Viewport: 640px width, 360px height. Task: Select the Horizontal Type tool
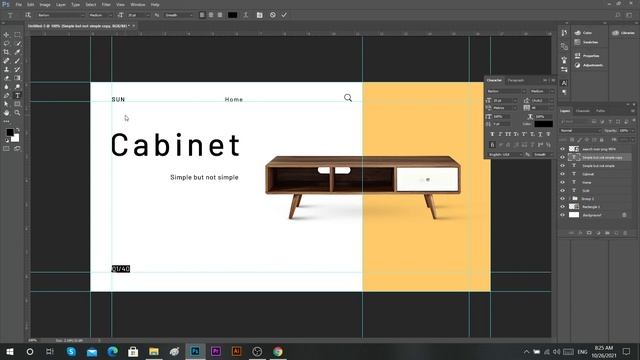[x=17, y=96]
